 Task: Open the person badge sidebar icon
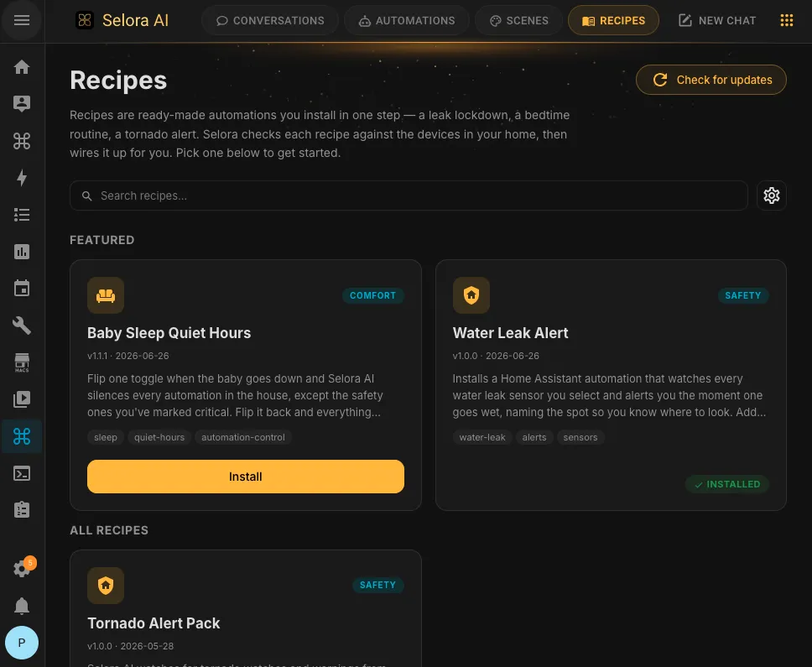coord(22,103)
